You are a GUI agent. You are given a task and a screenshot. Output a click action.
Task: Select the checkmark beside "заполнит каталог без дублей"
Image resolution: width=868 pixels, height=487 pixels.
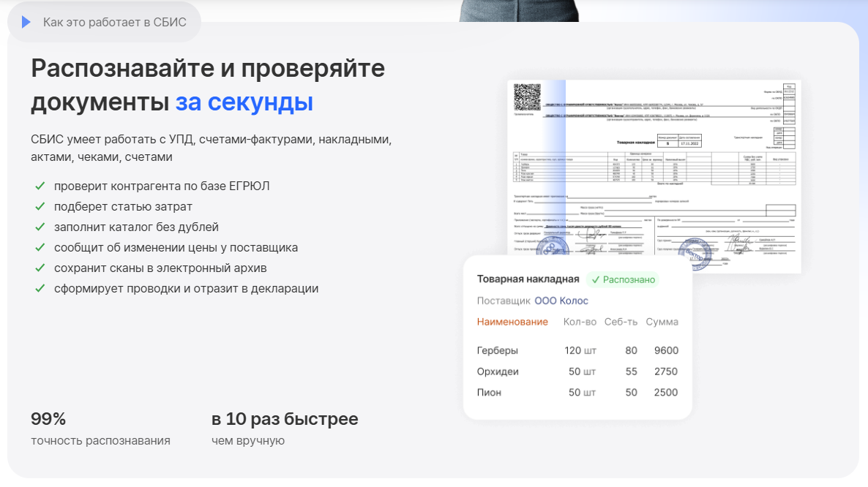[40, 227]
